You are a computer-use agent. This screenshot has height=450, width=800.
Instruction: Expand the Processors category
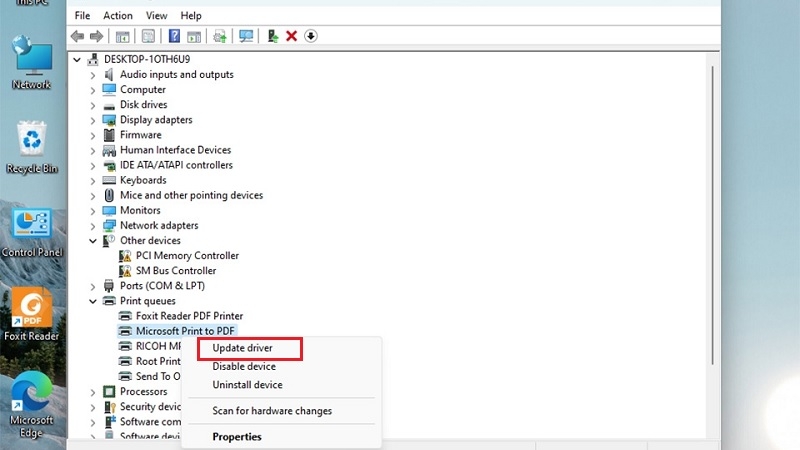[x=93, y=392]
